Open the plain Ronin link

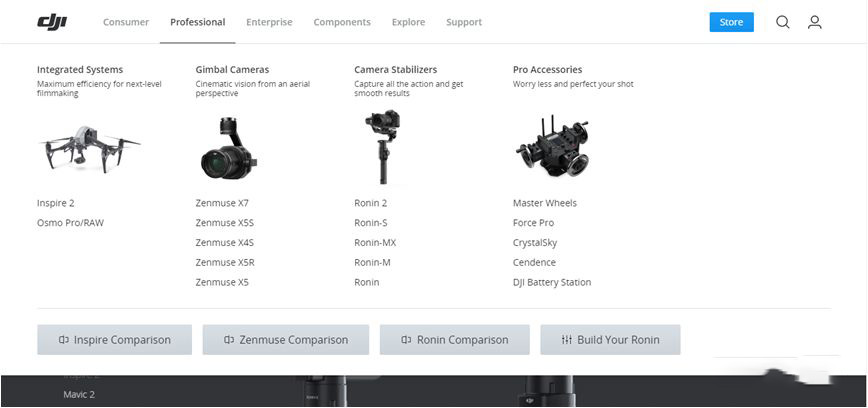(366, 283)
